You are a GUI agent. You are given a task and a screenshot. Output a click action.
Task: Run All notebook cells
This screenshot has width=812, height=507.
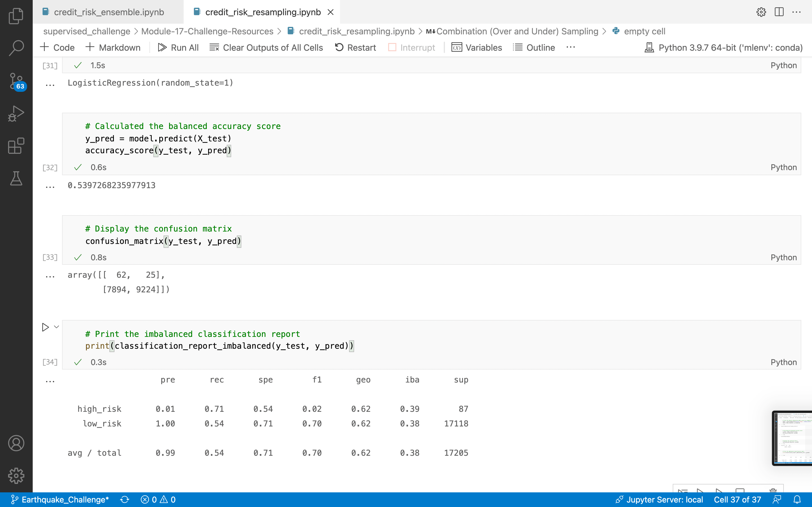point(178,47)
